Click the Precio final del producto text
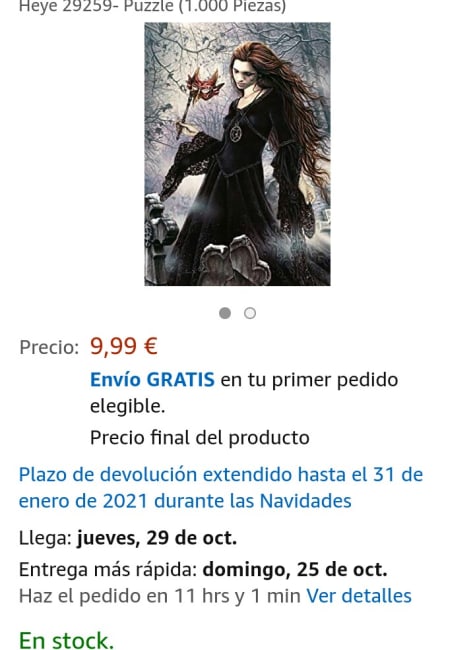 pos(200,438)
